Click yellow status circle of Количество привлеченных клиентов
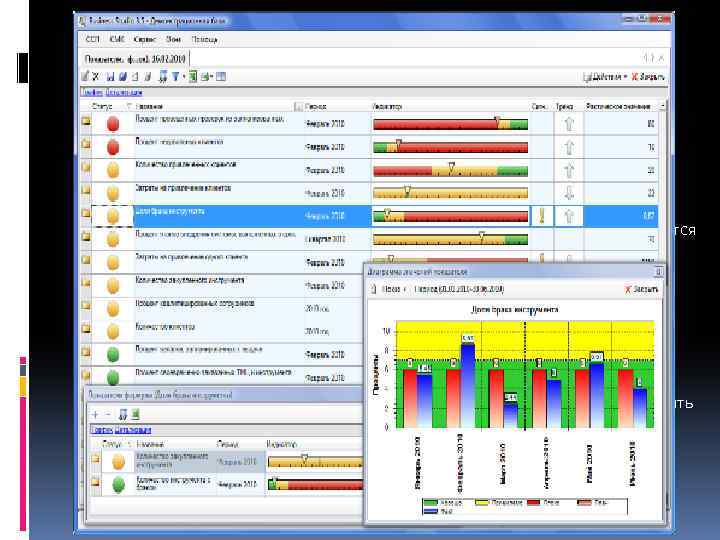The image size is (720, 540). point(113,170)
